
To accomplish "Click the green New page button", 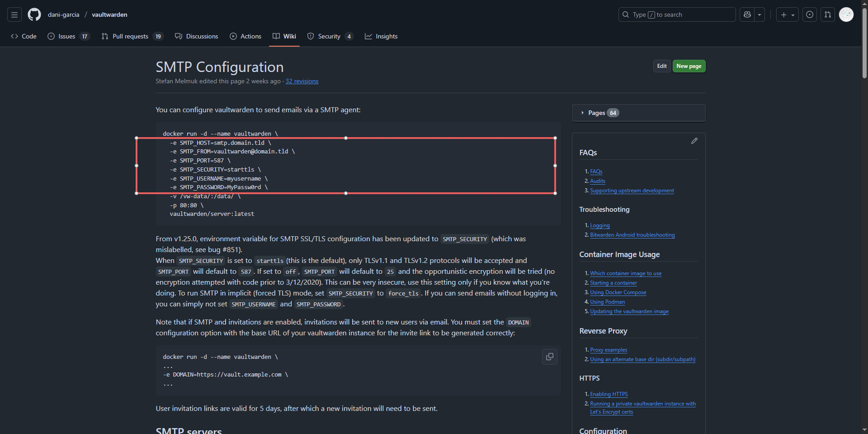I will point(689,66).
